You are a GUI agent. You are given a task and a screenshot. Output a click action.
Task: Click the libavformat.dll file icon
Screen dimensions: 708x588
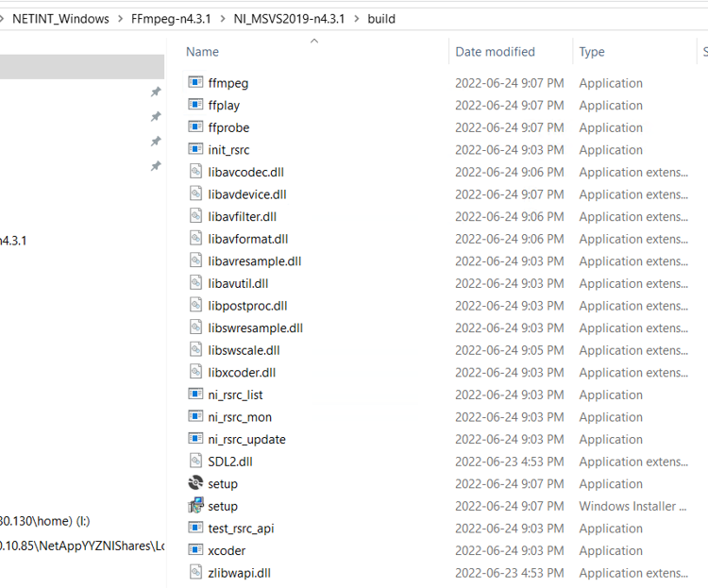(195, 238)
